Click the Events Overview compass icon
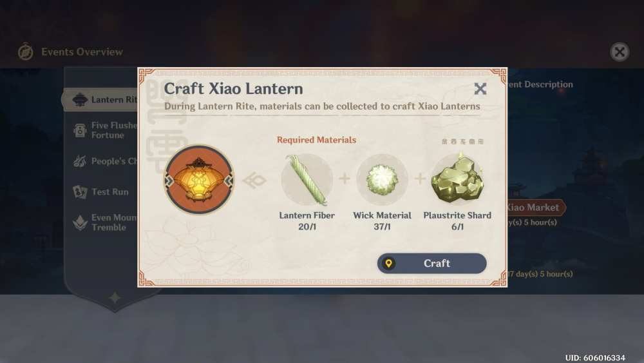Screen dimensions: 644x363 click(x=26, y=52)
